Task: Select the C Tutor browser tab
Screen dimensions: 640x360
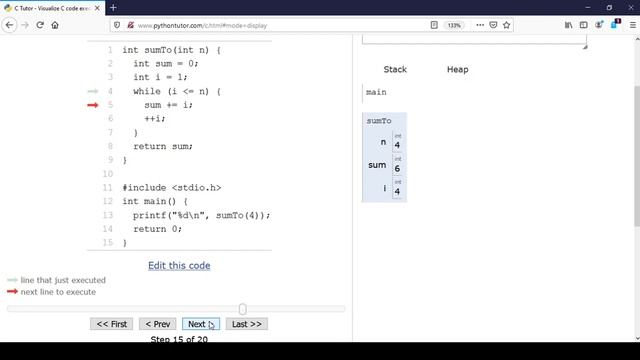Action: pos(52,8)
